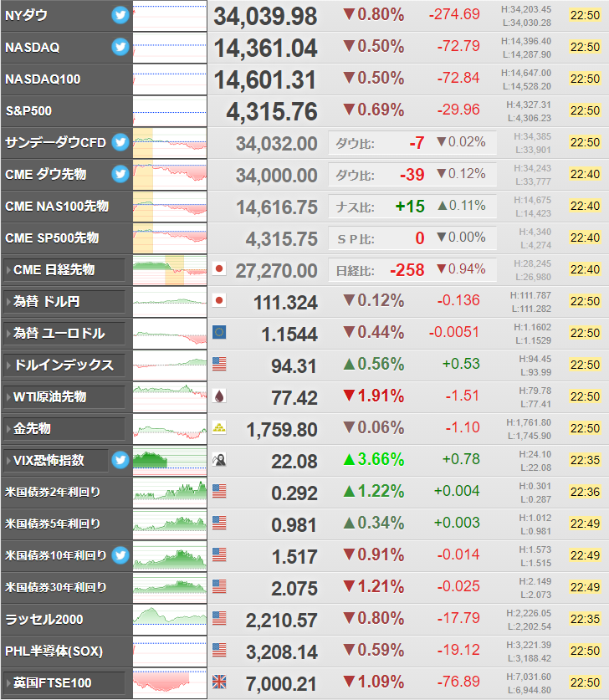Viewport: 609px width, 700px height.
Task: Click the S P比 0 box
Action: (x=412, y=238)
